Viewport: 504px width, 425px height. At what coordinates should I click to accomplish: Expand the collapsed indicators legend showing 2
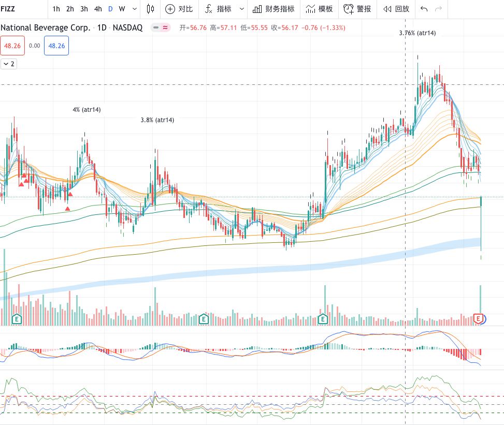click(x=9, y=64)
